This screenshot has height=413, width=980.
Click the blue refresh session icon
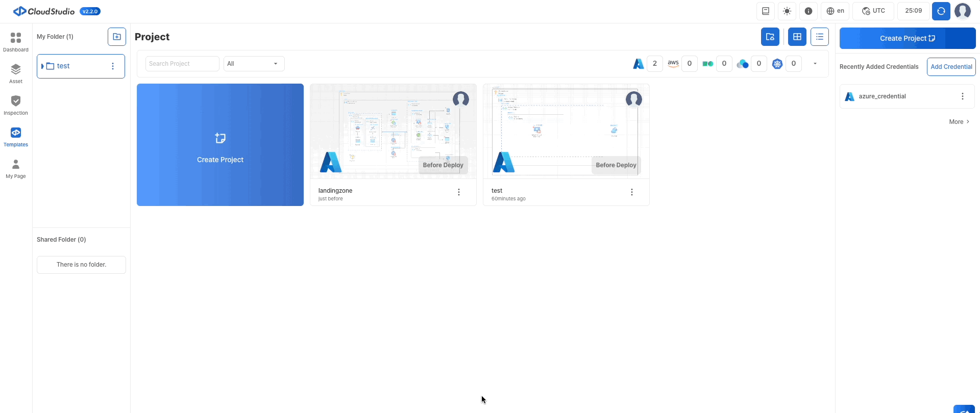tap(941, 11)
